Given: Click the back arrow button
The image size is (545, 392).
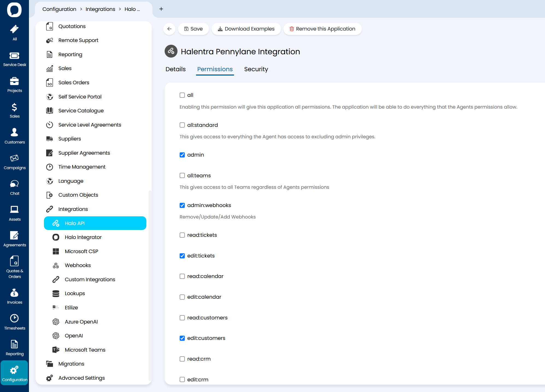Looking at the screenshot, I should [x=169, y=29].
